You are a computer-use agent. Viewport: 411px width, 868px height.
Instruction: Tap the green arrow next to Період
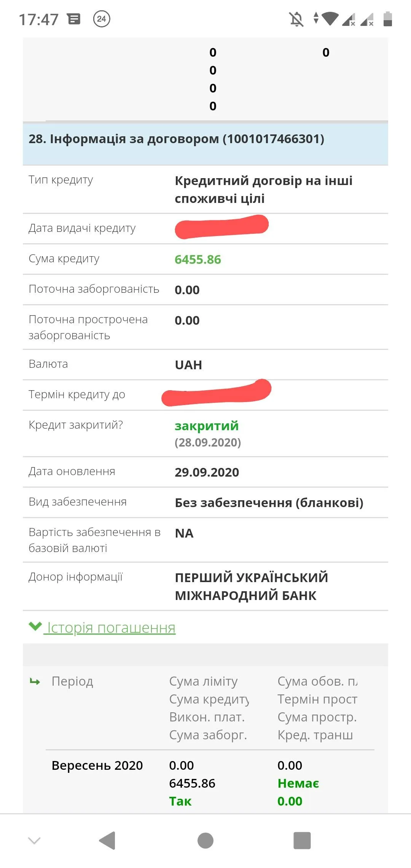[x=35, y=681]
